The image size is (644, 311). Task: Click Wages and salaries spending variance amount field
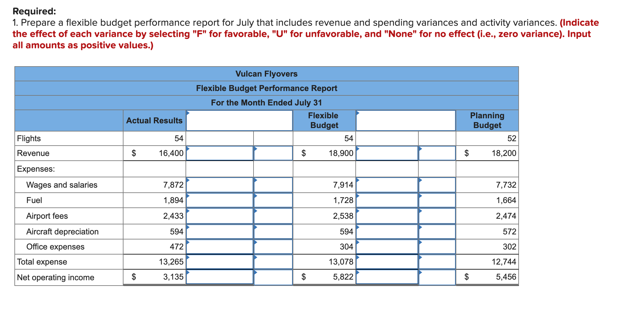click(220, 185)
